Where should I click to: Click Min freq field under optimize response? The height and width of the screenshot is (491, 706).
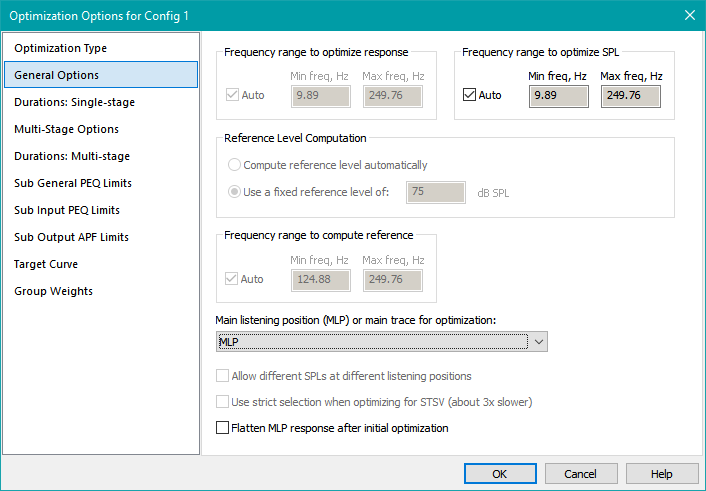coord(321,96)
